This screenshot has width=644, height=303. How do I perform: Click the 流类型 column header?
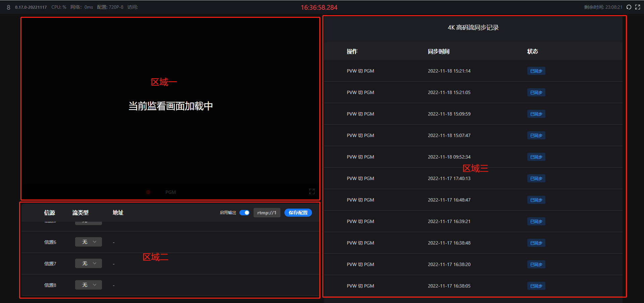[80, 213]
